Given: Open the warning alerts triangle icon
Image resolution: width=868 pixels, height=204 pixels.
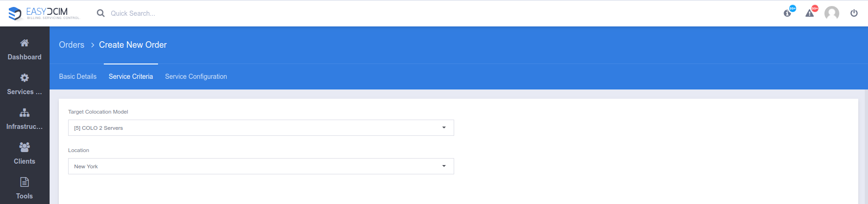Looking at the screenshot, I should point(810,13).
